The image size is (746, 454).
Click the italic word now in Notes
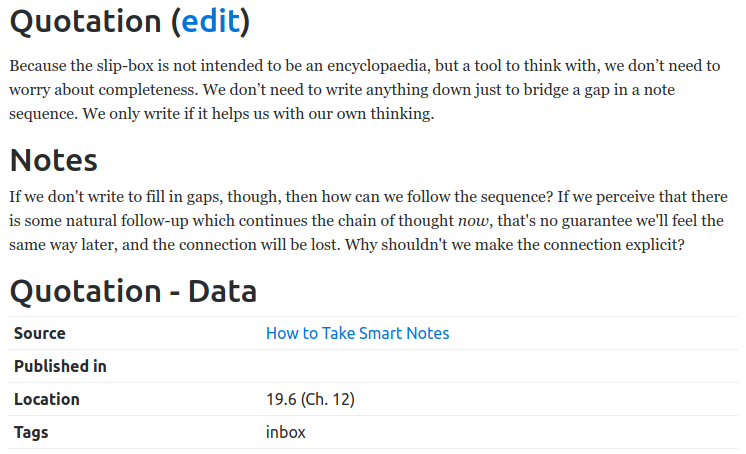click(473, 221)
